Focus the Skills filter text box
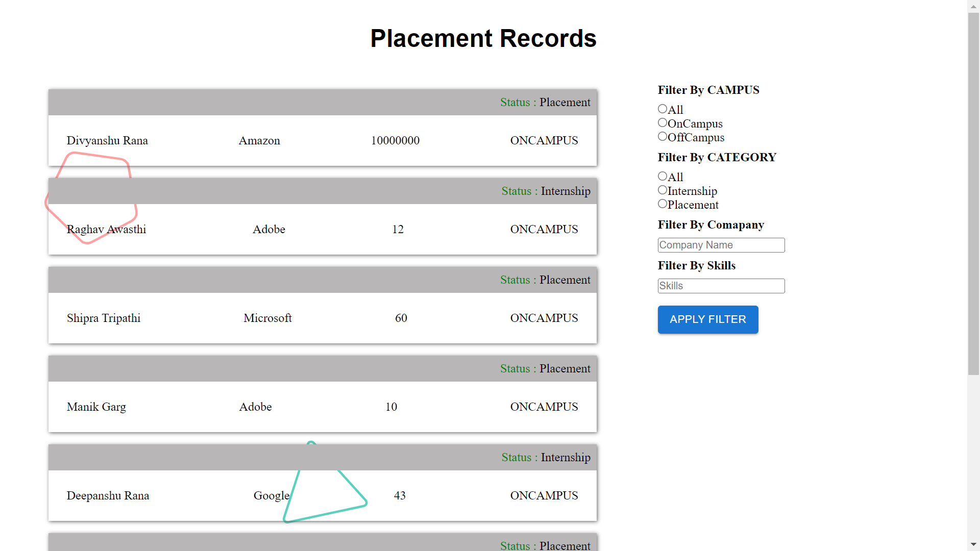 point(721,286)
